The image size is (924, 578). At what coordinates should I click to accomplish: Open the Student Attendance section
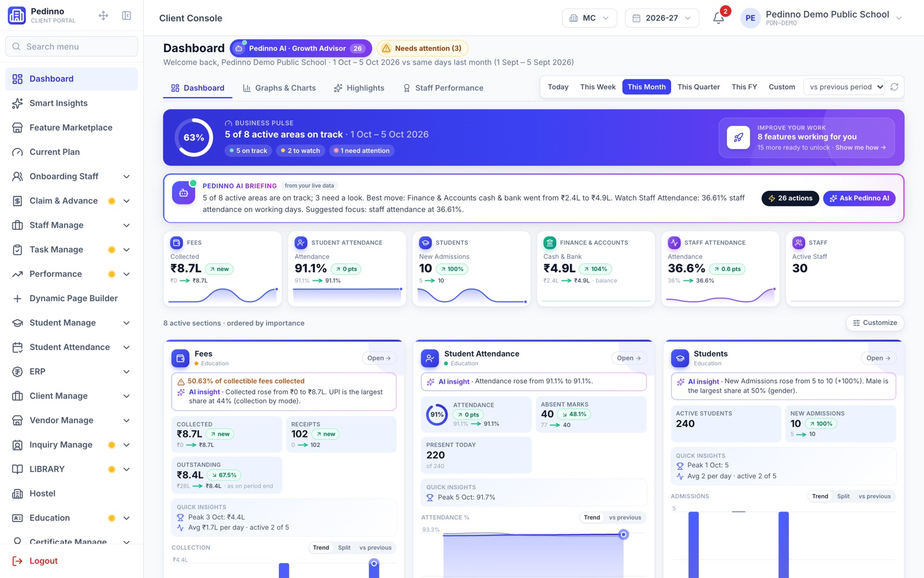[x=629, y=358]
